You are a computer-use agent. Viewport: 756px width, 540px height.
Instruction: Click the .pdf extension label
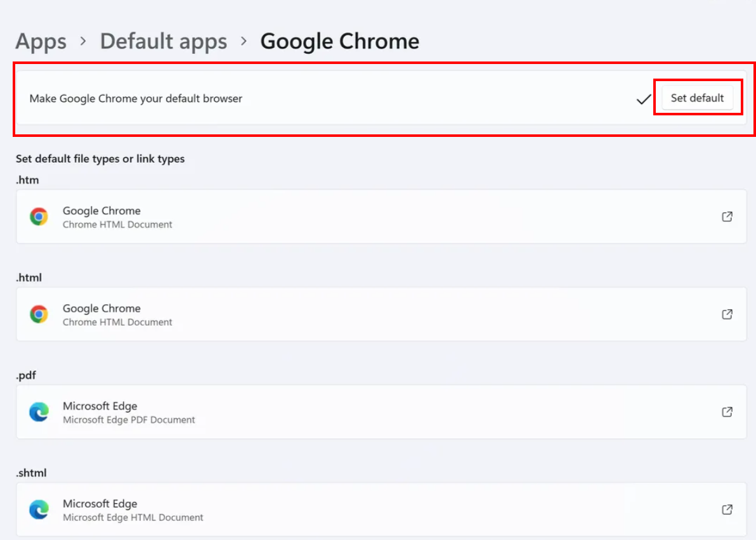[26, 375]
